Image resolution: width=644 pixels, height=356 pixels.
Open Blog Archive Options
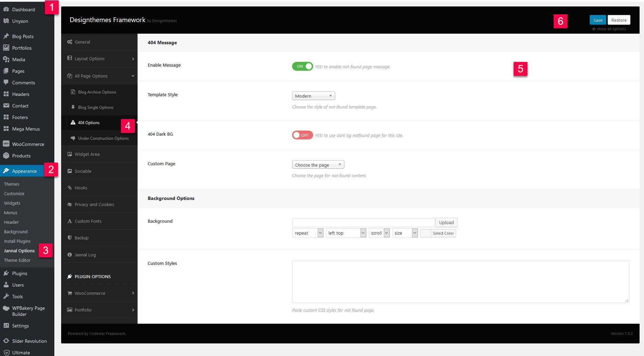(x=101, y=92)
